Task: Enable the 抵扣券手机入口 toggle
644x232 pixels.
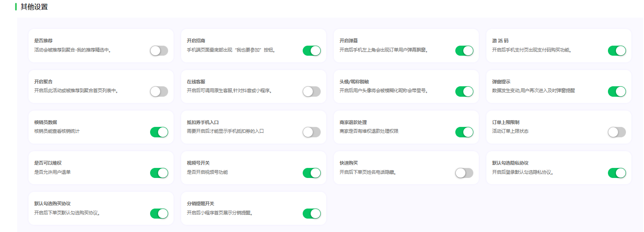Action: [312, 132]
